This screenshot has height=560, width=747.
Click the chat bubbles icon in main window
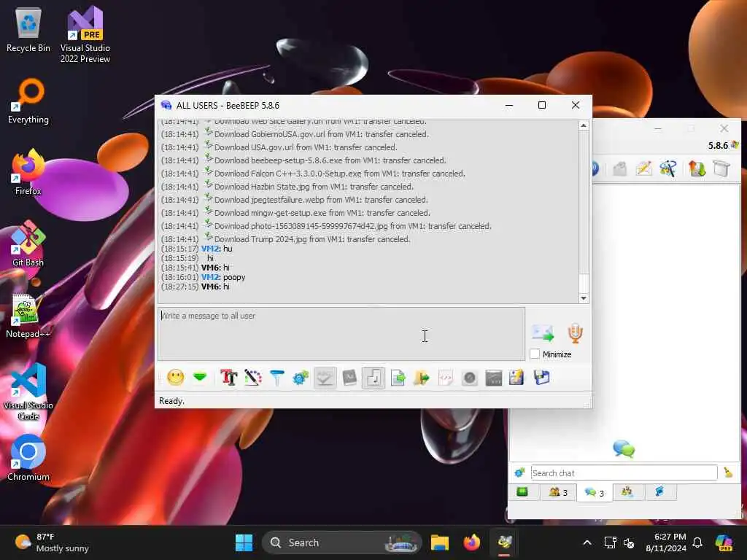(624, 448)
